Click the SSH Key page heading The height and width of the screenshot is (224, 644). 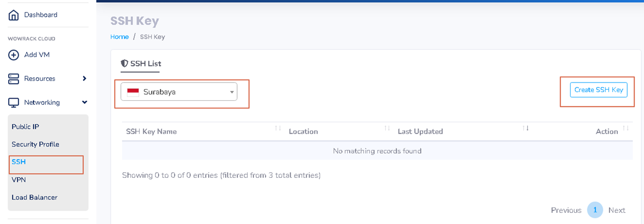pyautogui.click(x=135, y=21)
